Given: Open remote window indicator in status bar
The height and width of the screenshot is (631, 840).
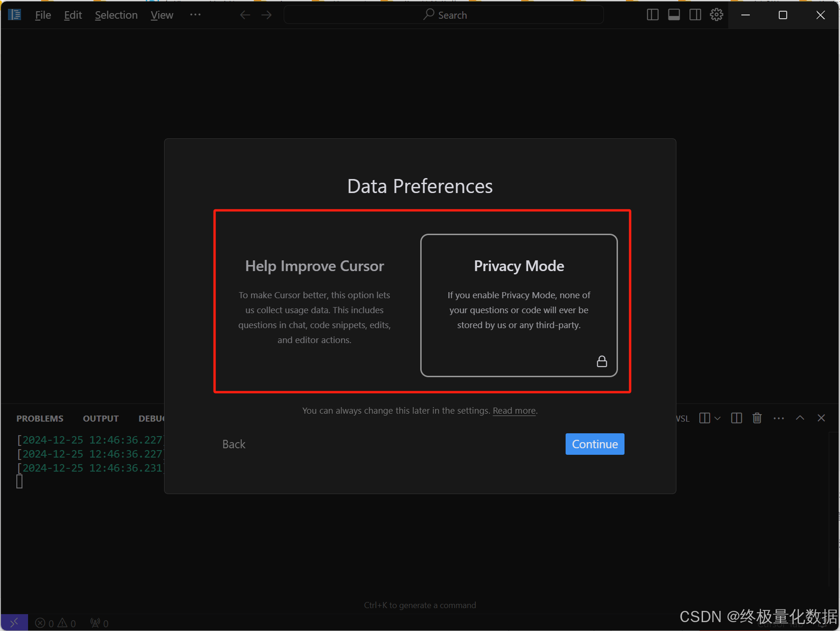Looking at the screenshot, I should point(14,623).
